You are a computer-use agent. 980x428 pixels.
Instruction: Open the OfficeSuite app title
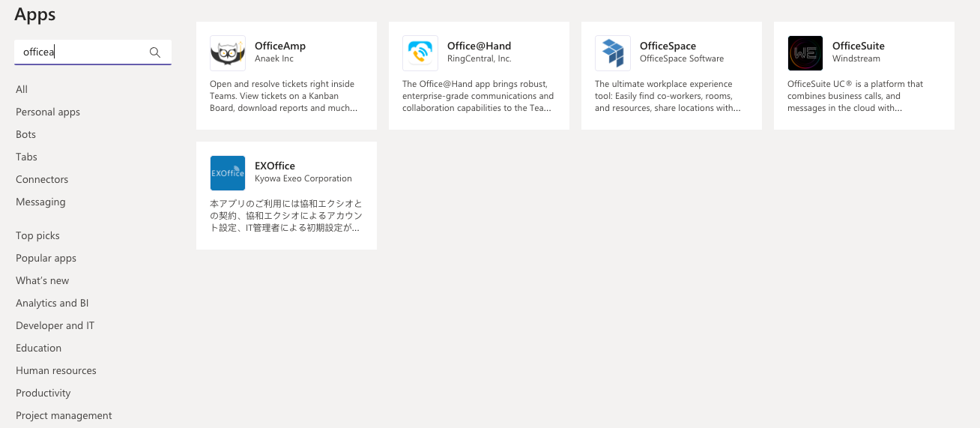(x=859, y=46)
